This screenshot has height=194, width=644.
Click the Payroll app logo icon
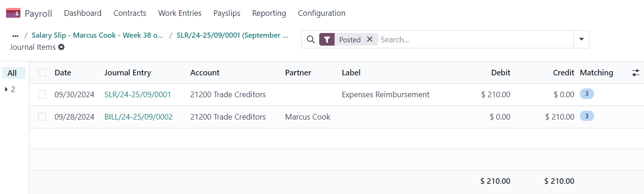[13, 13]
